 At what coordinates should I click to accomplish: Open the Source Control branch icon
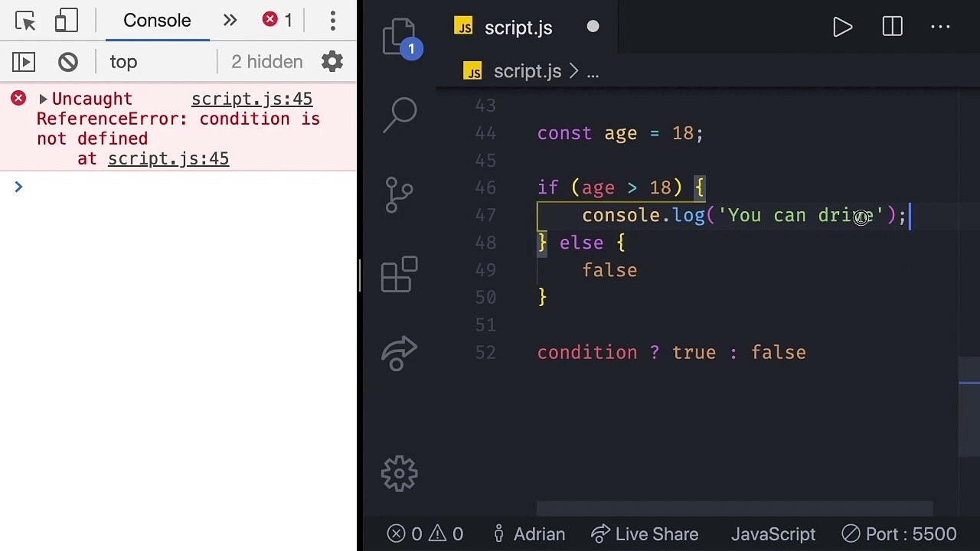click(x=399, y=195)
